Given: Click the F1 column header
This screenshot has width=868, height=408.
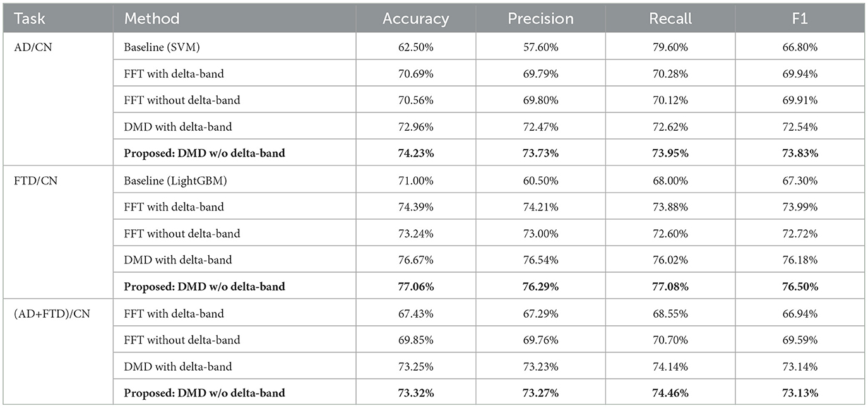Looking at the screenshot, I should coord(799,18).
